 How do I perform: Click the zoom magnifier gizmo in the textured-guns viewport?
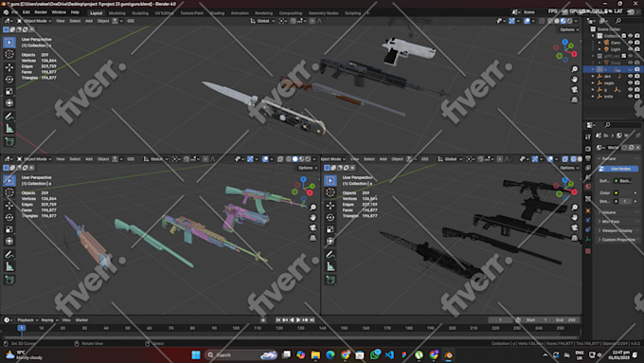point(575,69)
